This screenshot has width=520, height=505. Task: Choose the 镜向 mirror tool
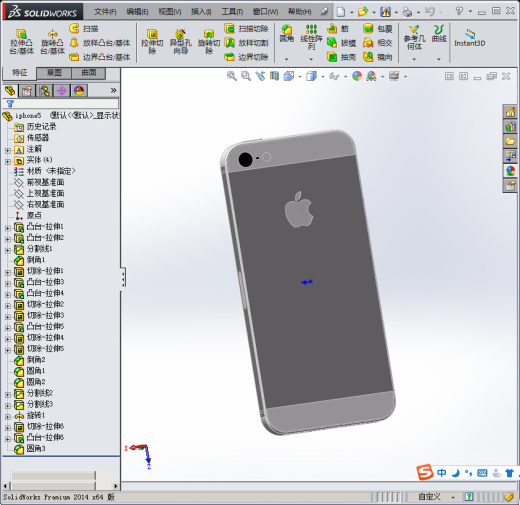[377, 57]
